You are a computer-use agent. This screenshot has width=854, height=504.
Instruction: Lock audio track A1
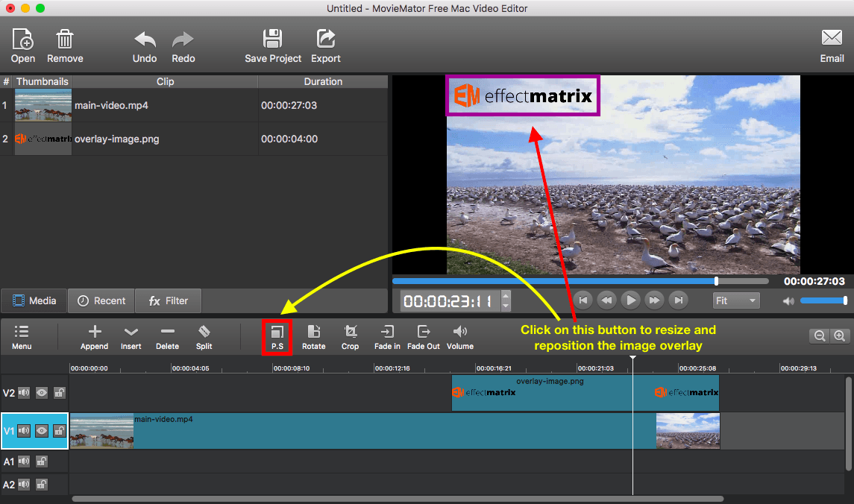pyautogui.click(x=41, y=462)
